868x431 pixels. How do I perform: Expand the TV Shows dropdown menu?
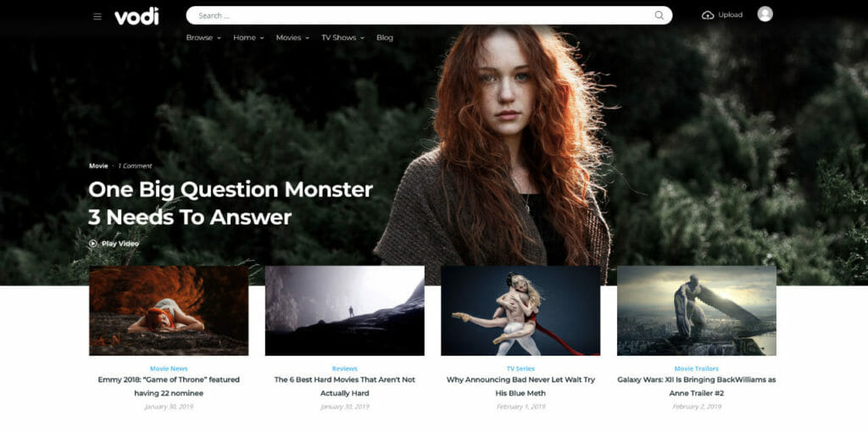coord(342,37)
